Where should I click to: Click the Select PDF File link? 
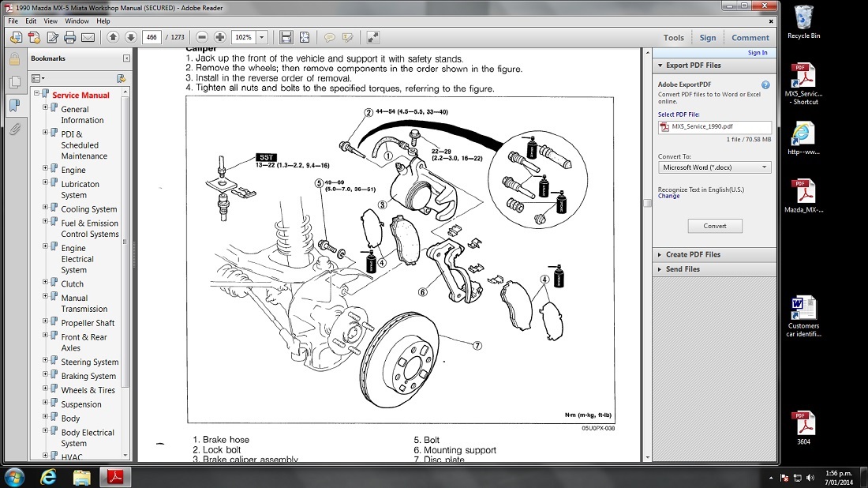pos(679,114)
